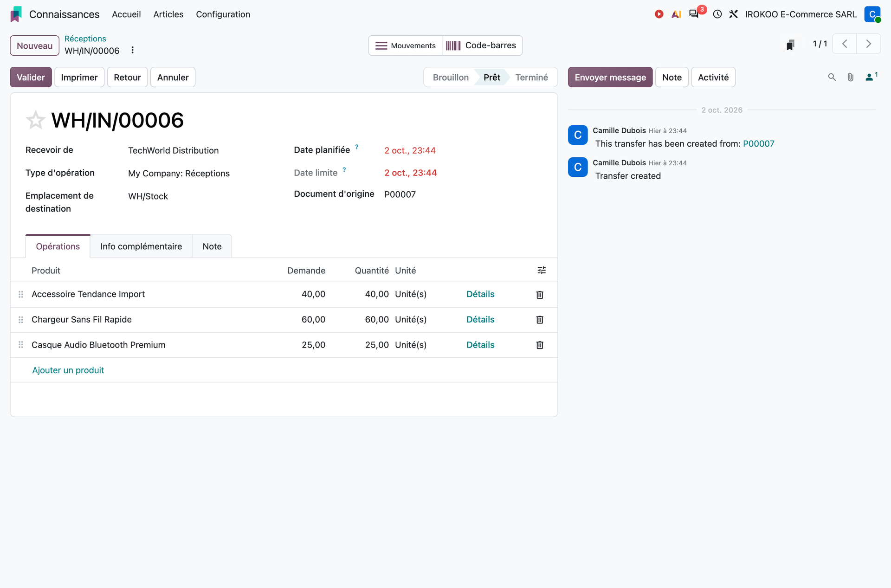Screen dimensions: 891x588
Task: Open the Configuration menu
Action: click(223, 14)
